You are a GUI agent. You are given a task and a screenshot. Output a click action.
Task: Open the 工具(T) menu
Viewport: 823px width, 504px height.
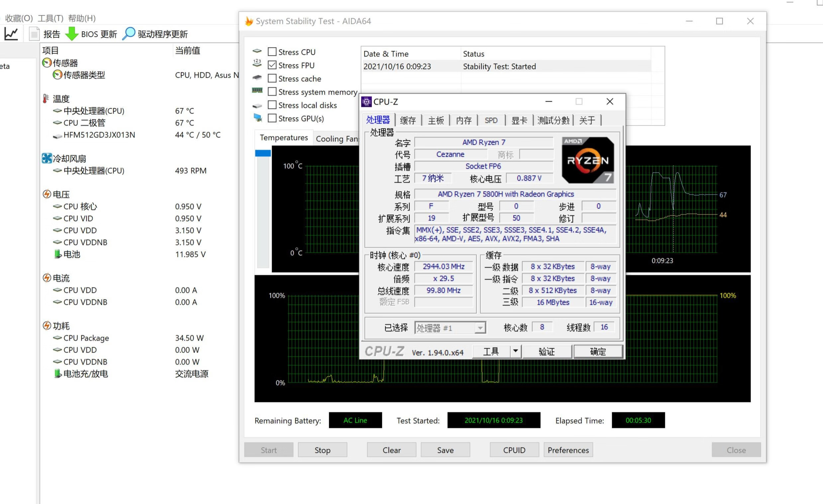tap(50, 18)
